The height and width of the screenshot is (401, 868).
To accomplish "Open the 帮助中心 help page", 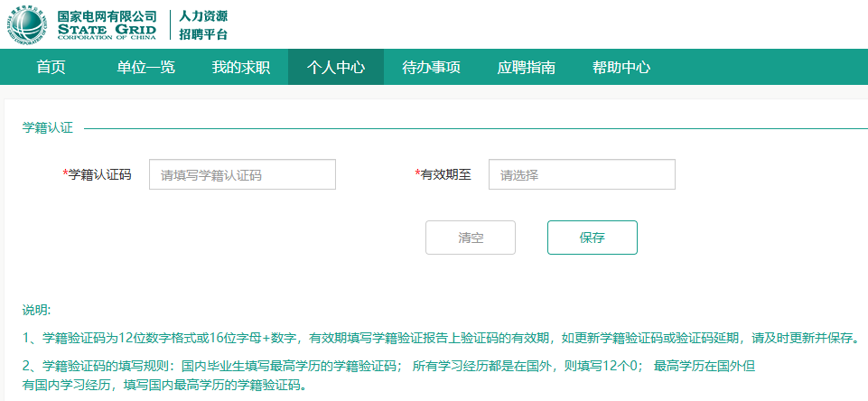I will coord(621,68).
